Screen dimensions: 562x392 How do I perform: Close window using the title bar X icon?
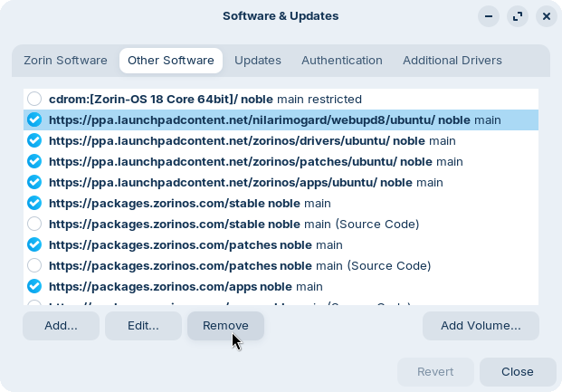[x=547, y=16]
